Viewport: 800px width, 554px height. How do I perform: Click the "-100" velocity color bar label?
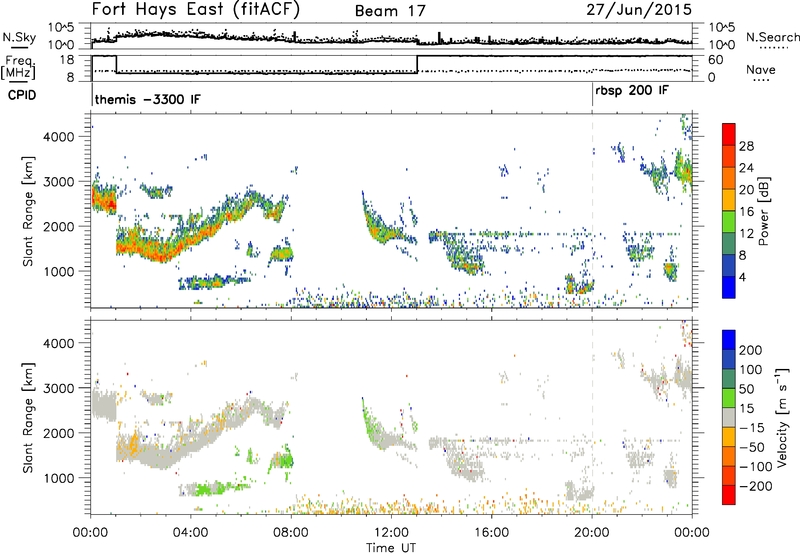point(756,466)
